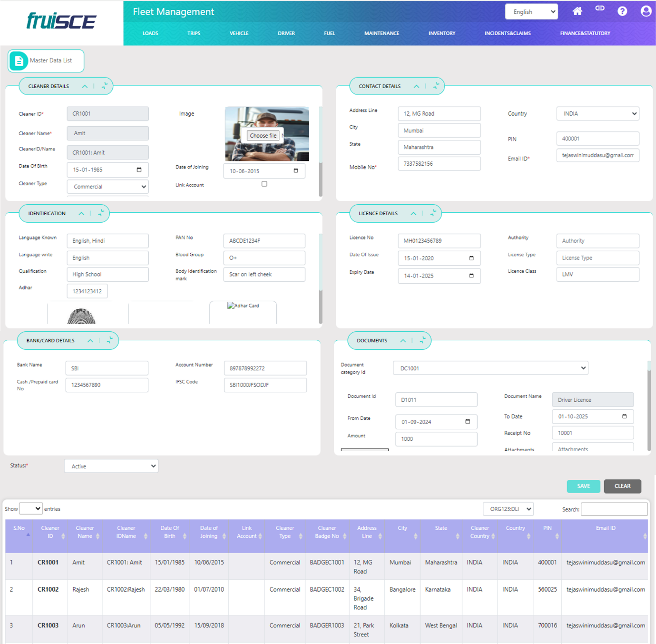Click the Master Data List document icon
This screenshot has width=656, height=644.
(19, 61)
